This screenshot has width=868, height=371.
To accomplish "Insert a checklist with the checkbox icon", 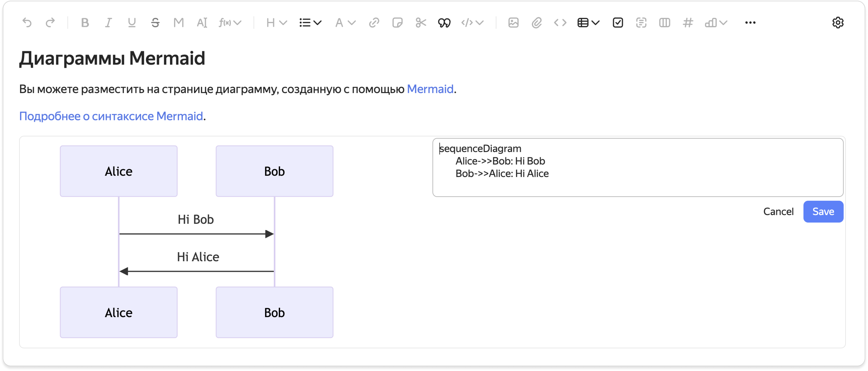I will point(618,23).
